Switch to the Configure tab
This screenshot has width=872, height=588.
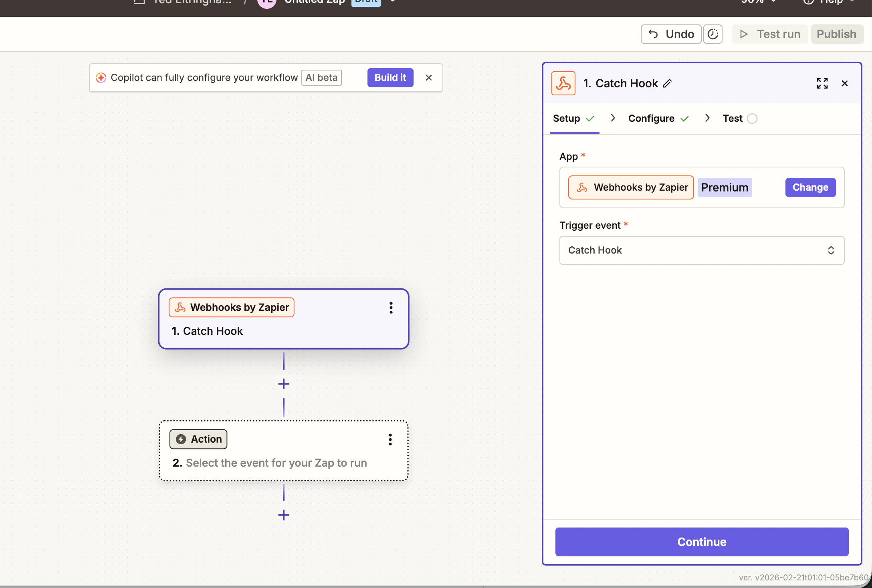pos(652,118)
